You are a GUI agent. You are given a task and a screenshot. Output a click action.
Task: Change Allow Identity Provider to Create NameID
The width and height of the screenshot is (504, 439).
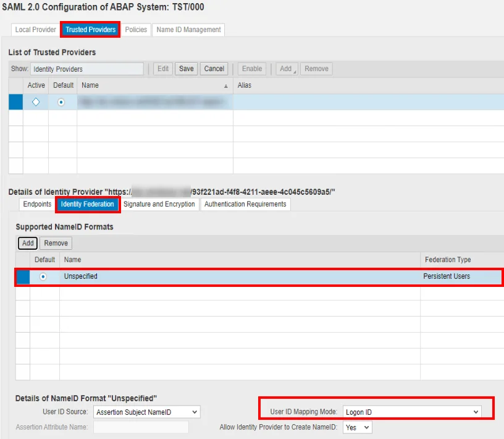(x=357, y=427)
